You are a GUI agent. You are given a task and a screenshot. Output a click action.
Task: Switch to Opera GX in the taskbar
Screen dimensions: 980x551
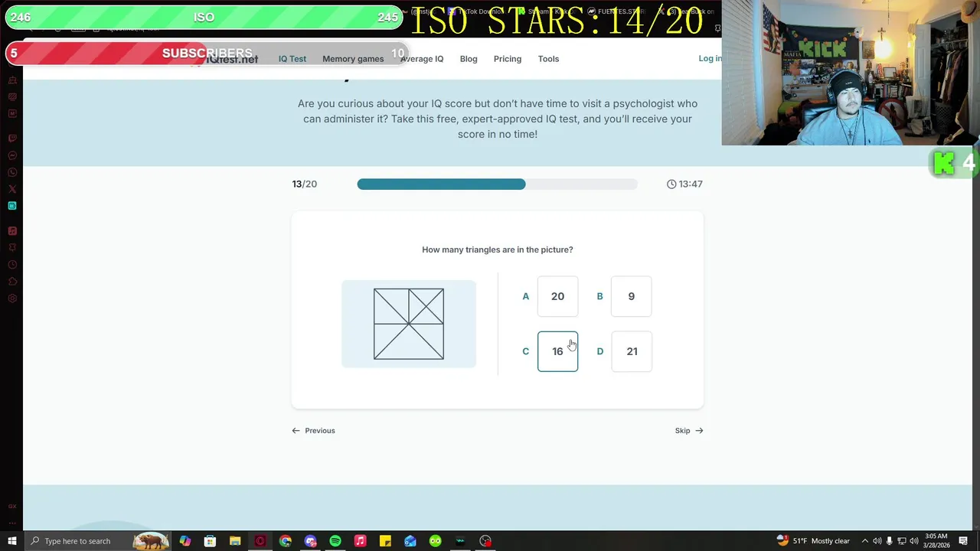(x=260, y=541)
